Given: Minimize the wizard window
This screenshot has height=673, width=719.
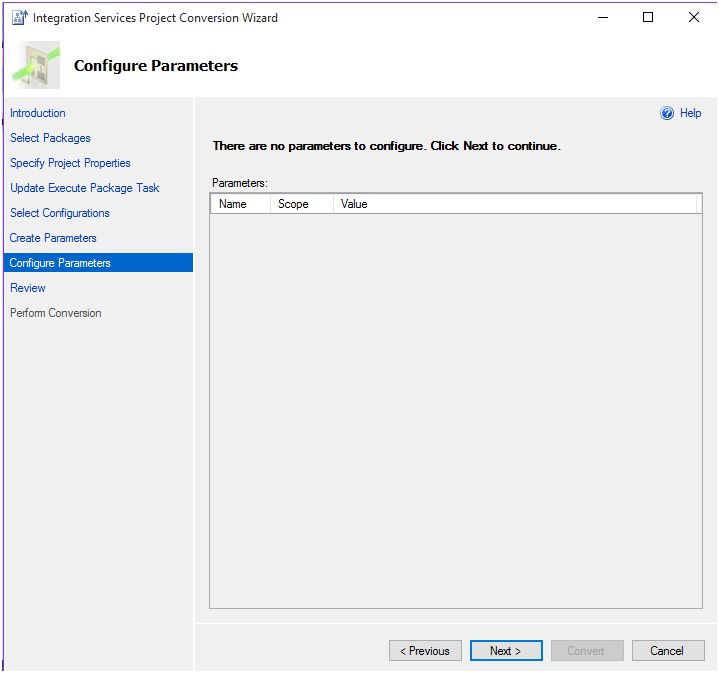Looking at the screenshot, I should [603, 17].
